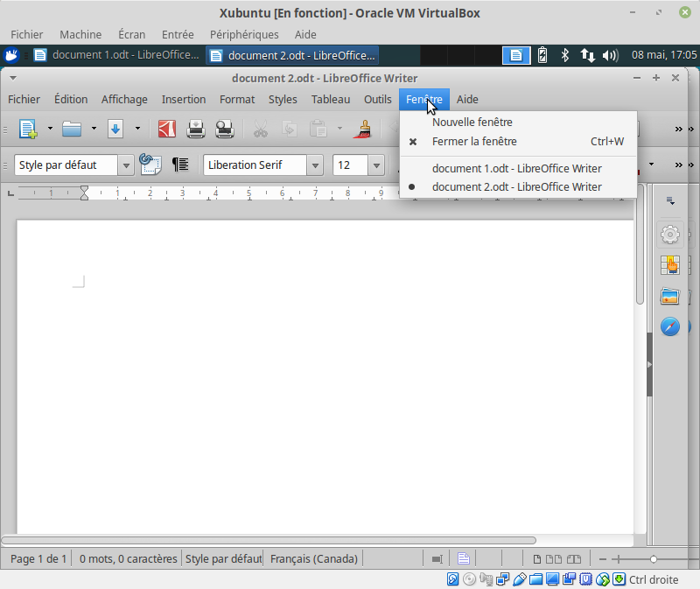Click the Print icon in toolbar
The image size is (700, 589).
(x=196, y=130)
